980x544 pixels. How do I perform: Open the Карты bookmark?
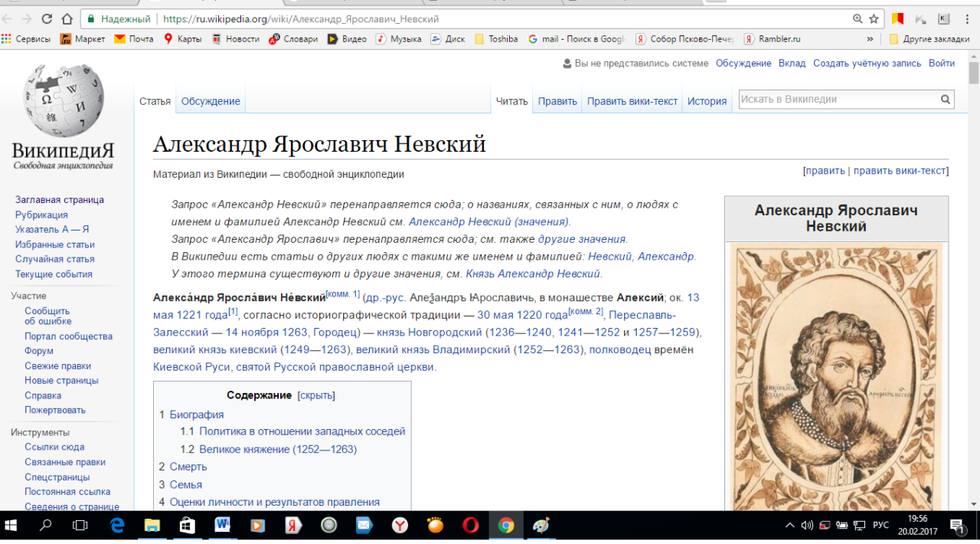[x=182, y=39]
